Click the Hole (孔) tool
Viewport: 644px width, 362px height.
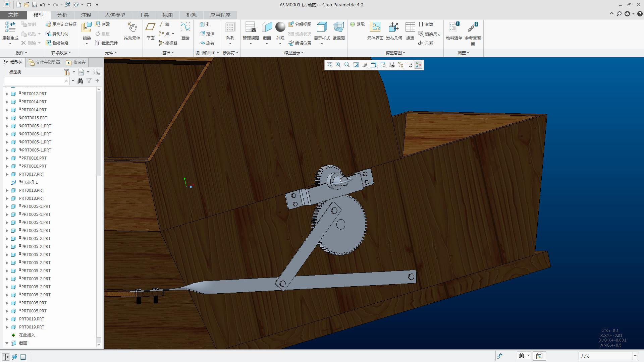(205, 24)
